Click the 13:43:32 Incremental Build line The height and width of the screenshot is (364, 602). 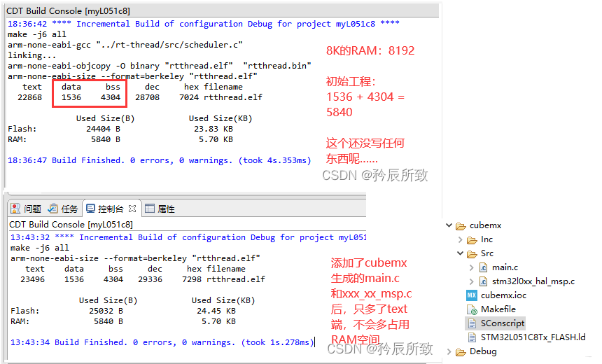(188, 237)
